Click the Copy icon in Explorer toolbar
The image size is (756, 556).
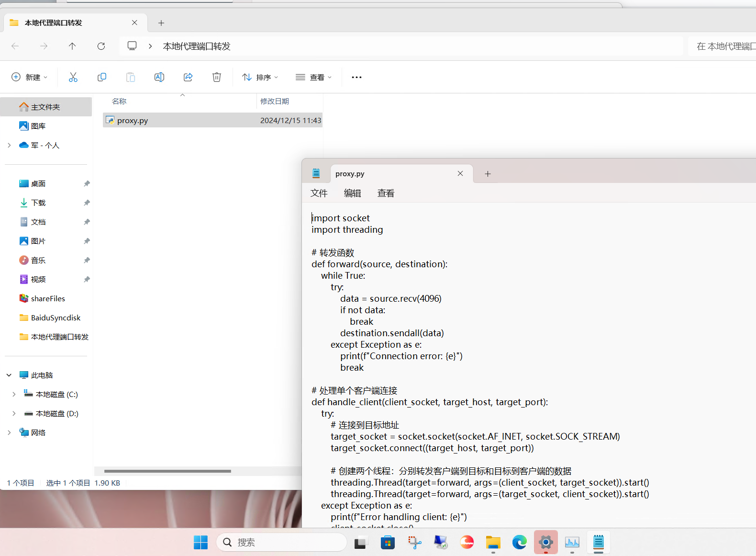pyautogui.click(x=102, y=77)
